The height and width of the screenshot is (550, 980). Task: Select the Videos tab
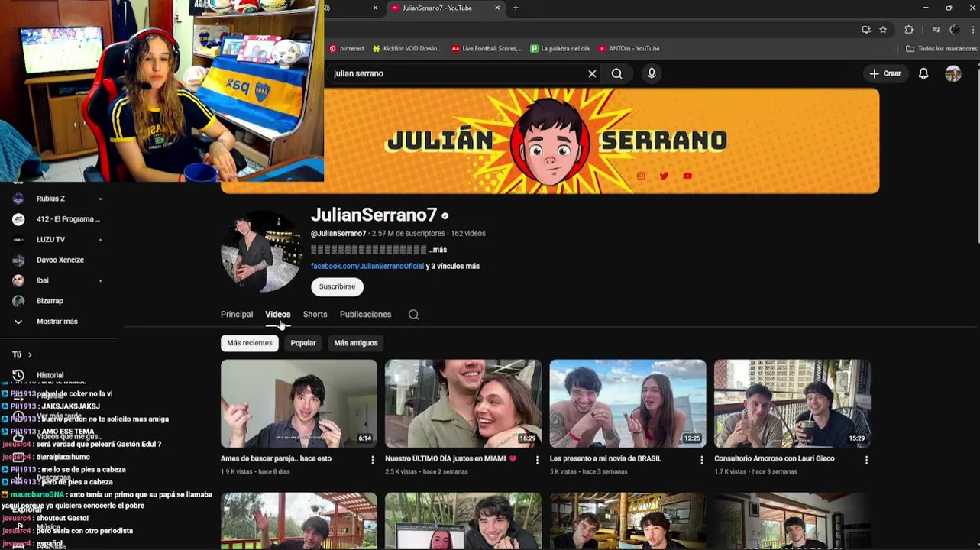(277, 315)
